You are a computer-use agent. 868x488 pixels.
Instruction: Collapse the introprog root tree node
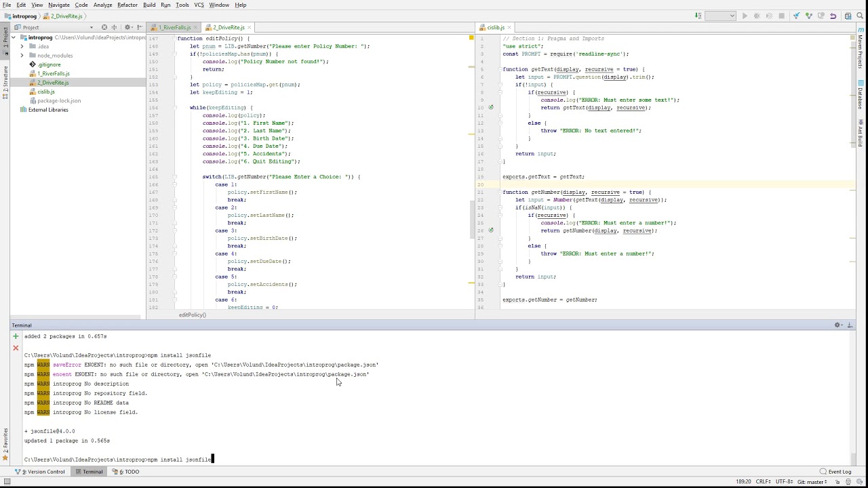(15, 37)
